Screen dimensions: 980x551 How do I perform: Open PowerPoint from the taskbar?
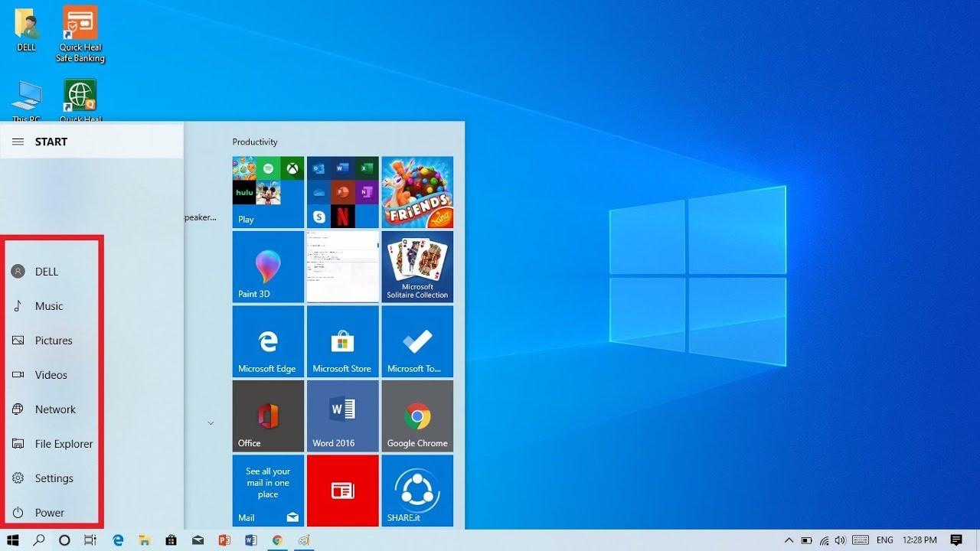(224, 540)
